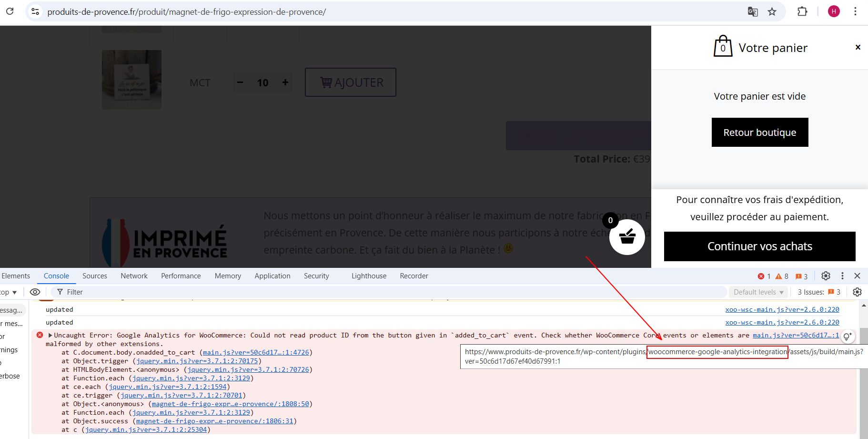Open jquery.min.js:2:25304 stack link
The height and width of the screenshot is (439, 868).
(146, 429)
